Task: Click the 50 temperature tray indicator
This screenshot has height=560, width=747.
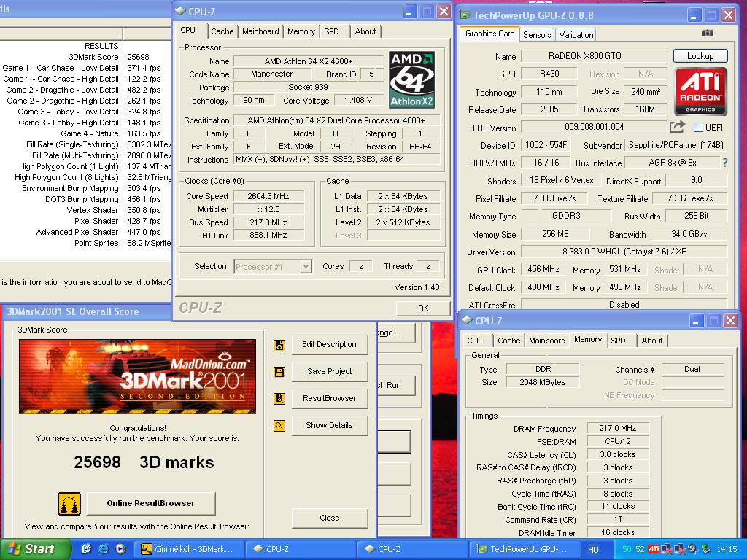Action: coord(627,549)
